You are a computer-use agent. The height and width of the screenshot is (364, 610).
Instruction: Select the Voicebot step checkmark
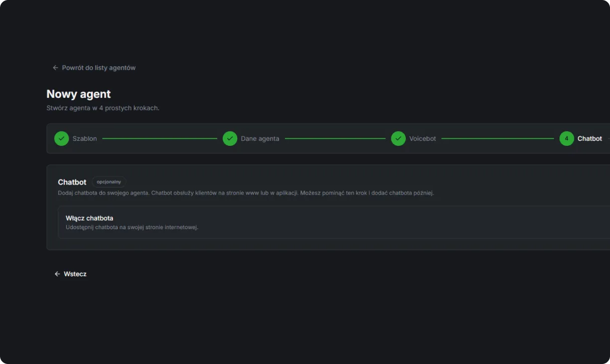(398, 138)
